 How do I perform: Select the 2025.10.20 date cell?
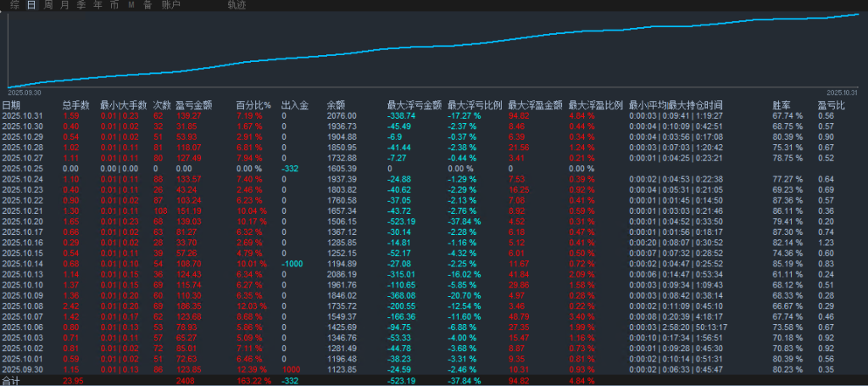(20, 221)
